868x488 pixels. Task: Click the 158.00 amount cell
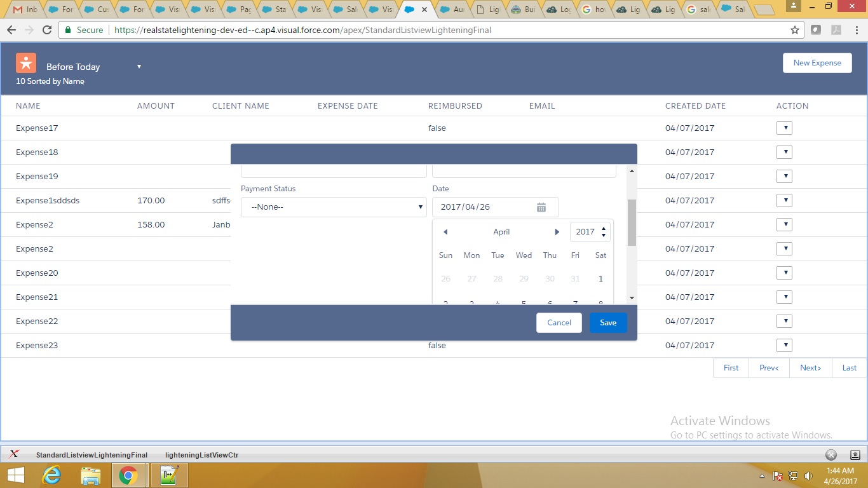click(151, 225)
